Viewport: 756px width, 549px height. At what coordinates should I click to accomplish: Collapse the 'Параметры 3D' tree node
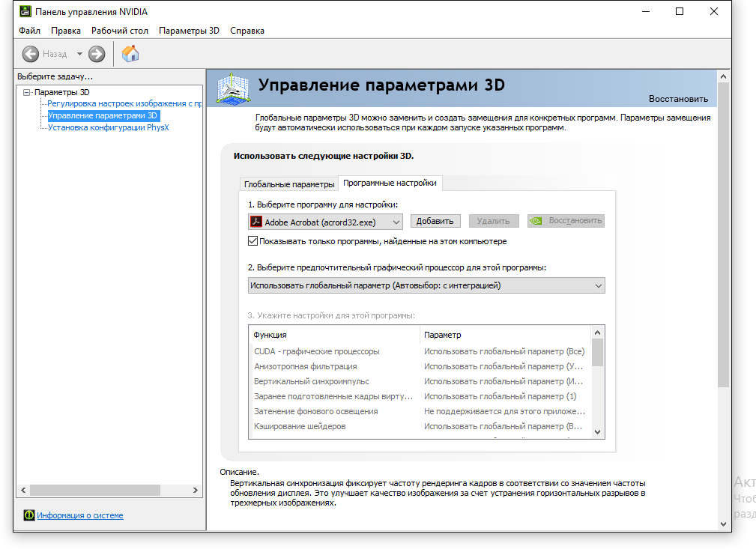tap(27, 92)
